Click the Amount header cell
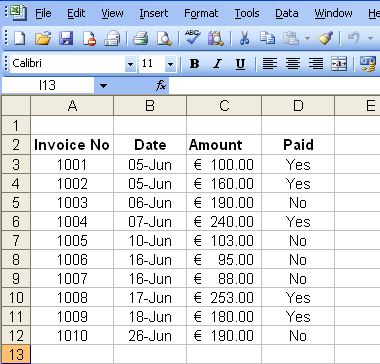This screenshot has width=380, height=364. [x=224, y=145]
